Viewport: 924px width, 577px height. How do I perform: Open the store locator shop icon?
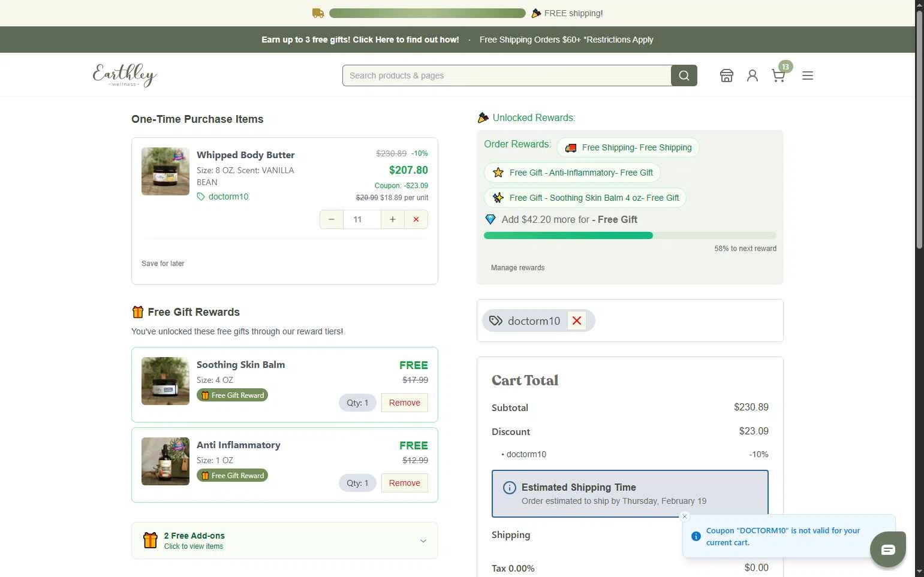click(726, 75)
